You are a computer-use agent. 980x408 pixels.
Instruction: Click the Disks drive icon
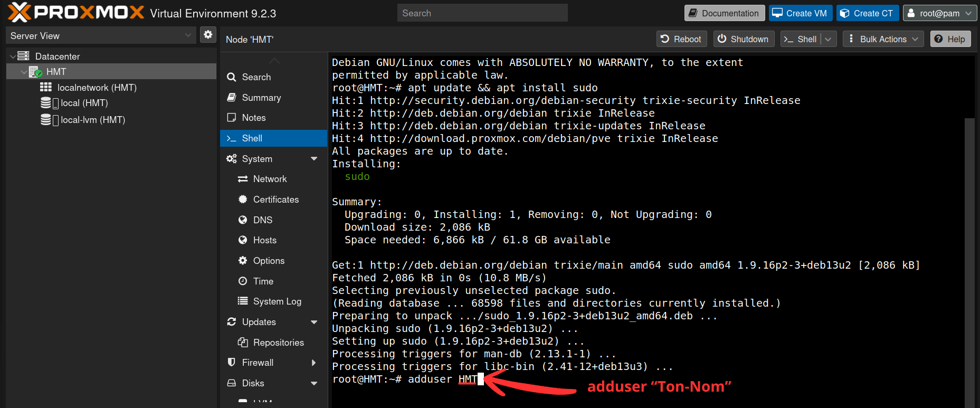(x=231, y=383)
